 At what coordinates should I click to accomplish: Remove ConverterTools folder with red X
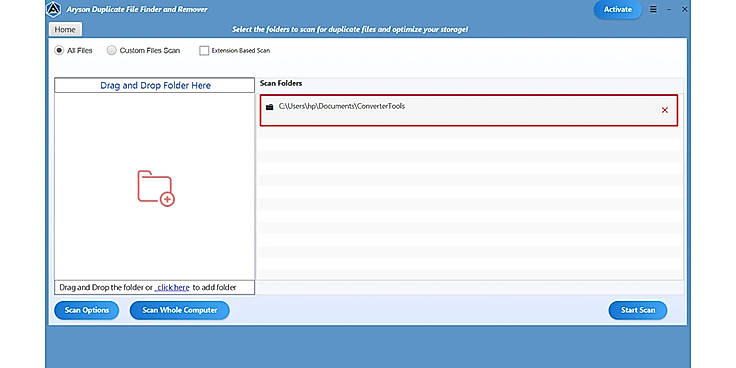(665, 110)
